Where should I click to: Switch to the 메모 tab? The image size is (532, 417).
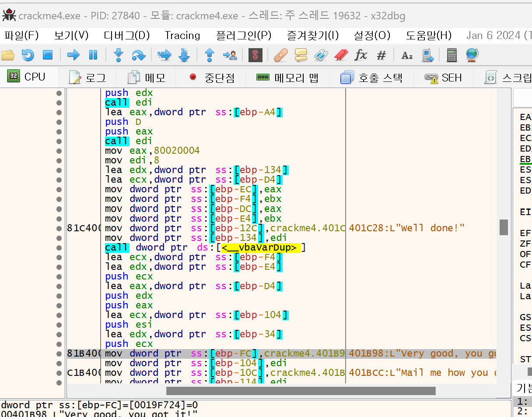[147, 78]
